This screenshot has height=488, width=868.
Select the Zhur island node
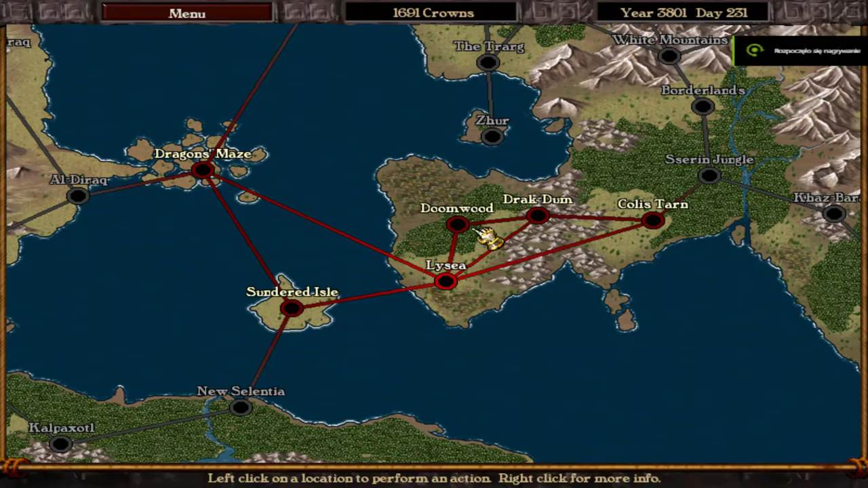tap(492, 136)
